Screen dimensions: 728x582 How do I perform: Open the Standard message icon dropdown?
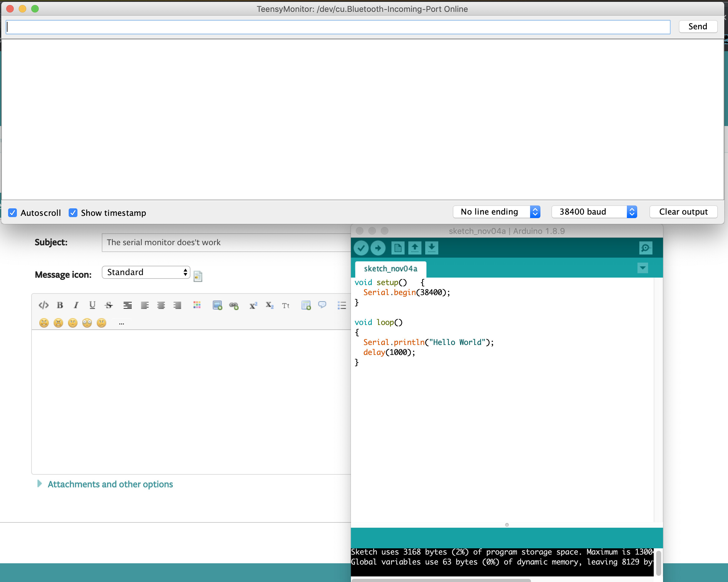tap(145, 272)
